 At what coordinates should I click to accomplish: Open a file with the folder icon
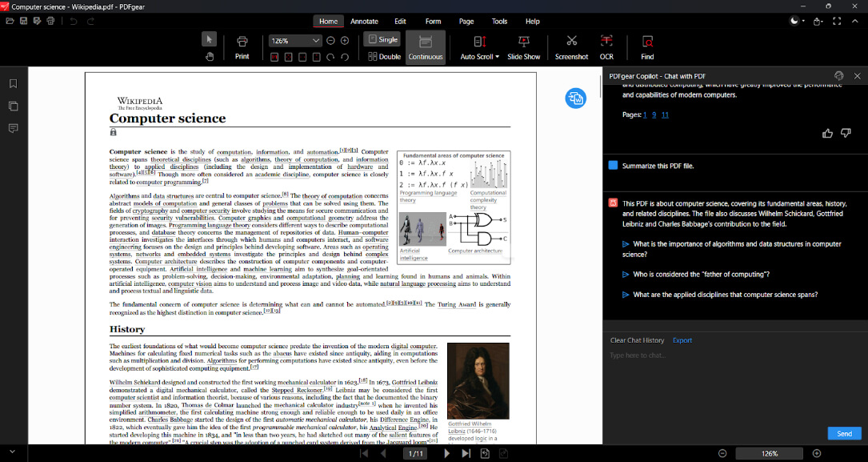point(10,21)
